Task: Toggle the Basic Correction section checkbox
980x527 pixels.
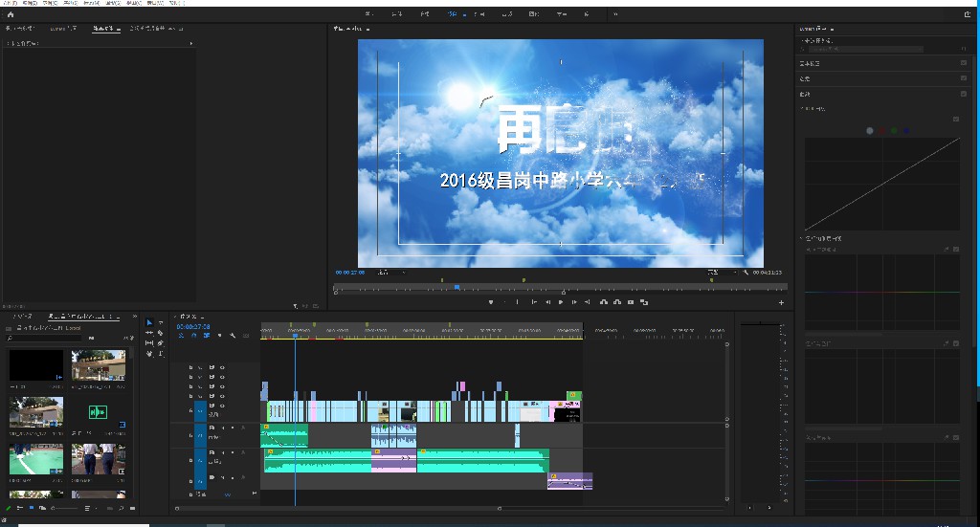Action: pos(962,63)
